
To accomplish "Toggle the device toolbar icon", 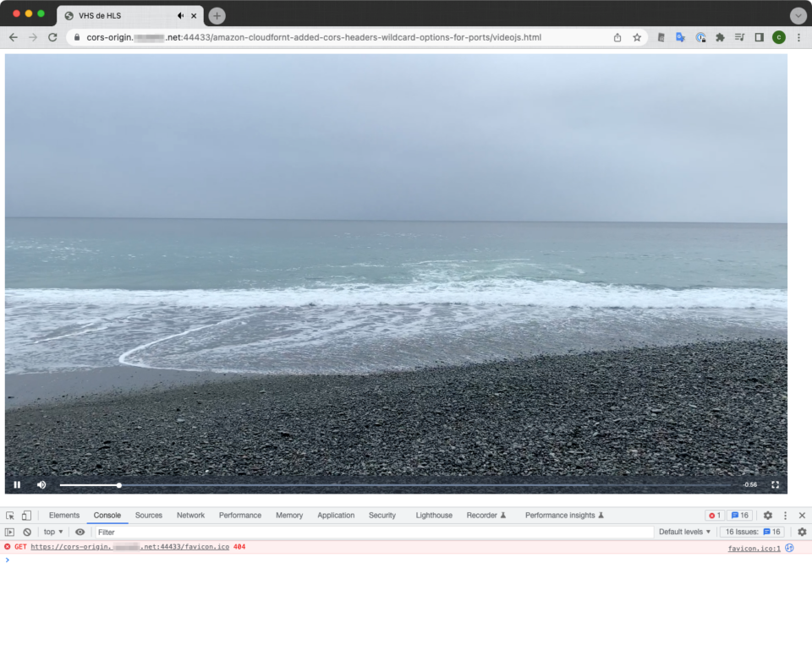I will coord(26,516).
